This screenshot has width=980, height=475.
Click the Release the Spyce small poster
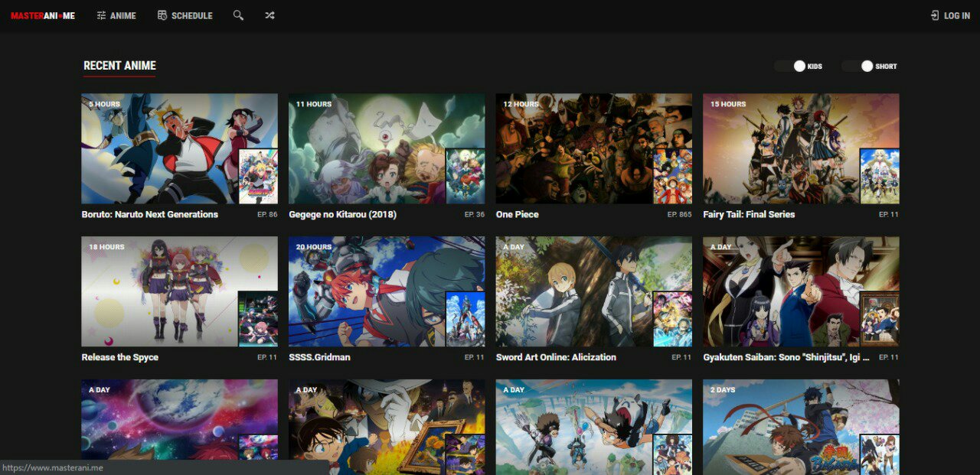pyautogui.click(x=258, y=319)
